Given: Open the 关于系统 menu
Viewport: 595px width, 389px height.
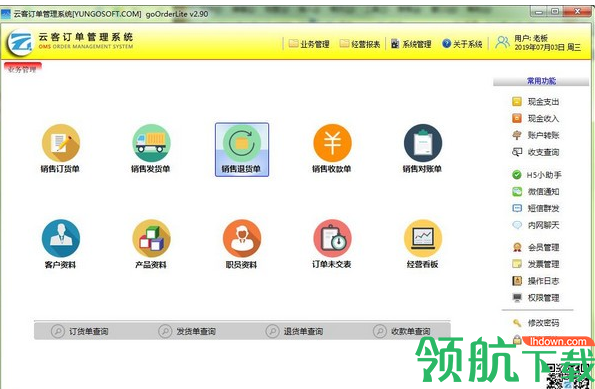Looking at the screenshot, I should [462, 44].
